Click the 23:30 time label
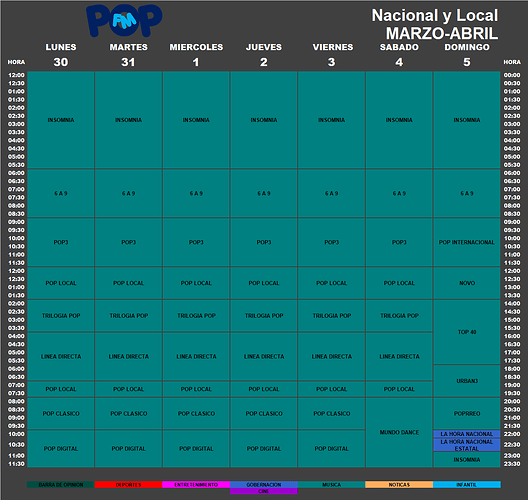Image resolution: width=528 pixels, height=500 pixels. (x=512, y=464)
